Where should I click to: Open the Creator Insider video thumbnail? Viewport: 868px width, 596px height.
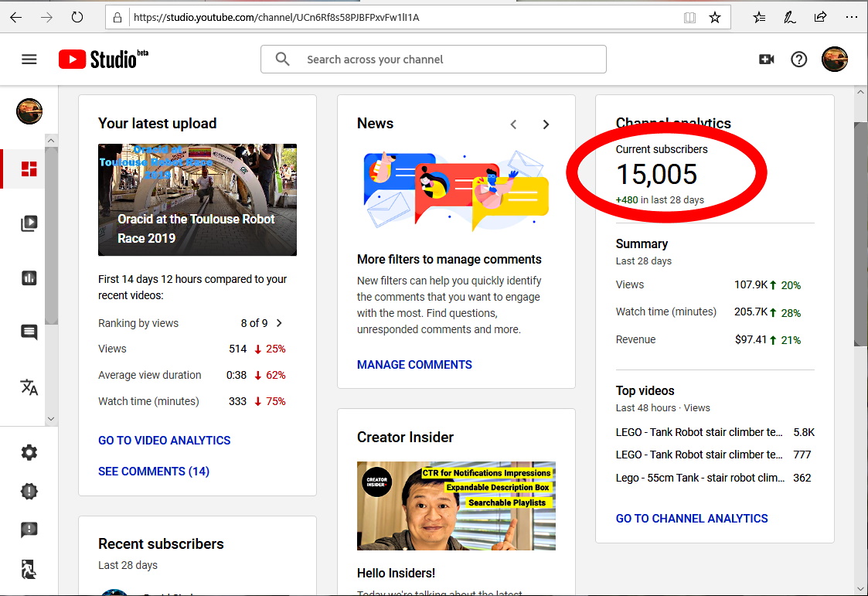click(456, 506)
